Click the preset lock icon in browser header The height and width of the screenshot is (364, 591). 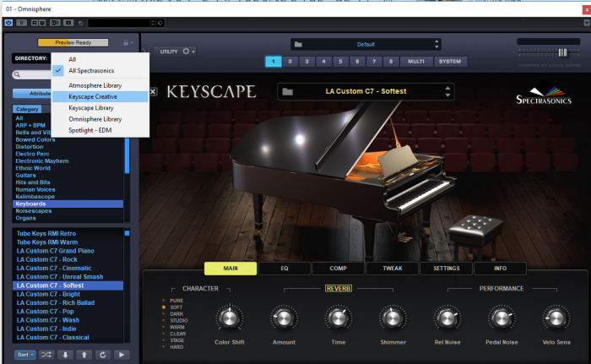126,42
